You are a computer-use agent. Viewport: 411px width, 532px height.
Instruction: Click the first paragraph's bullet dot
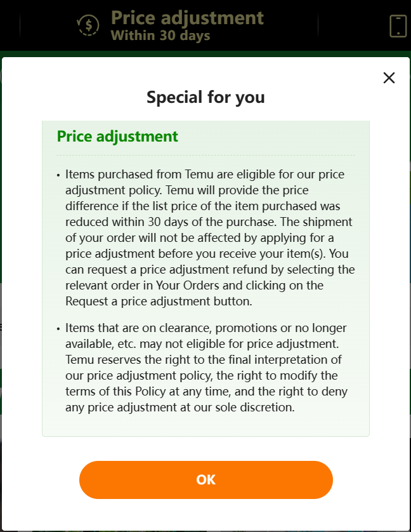tap(58, 175)
